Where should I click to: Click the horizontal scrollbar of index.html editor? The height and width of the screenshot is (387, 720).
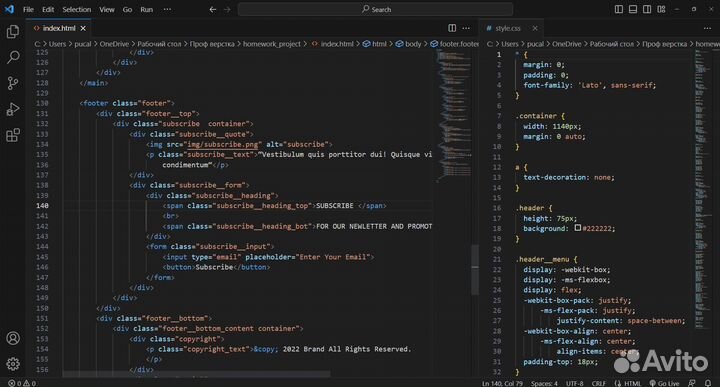pos(196,374)
